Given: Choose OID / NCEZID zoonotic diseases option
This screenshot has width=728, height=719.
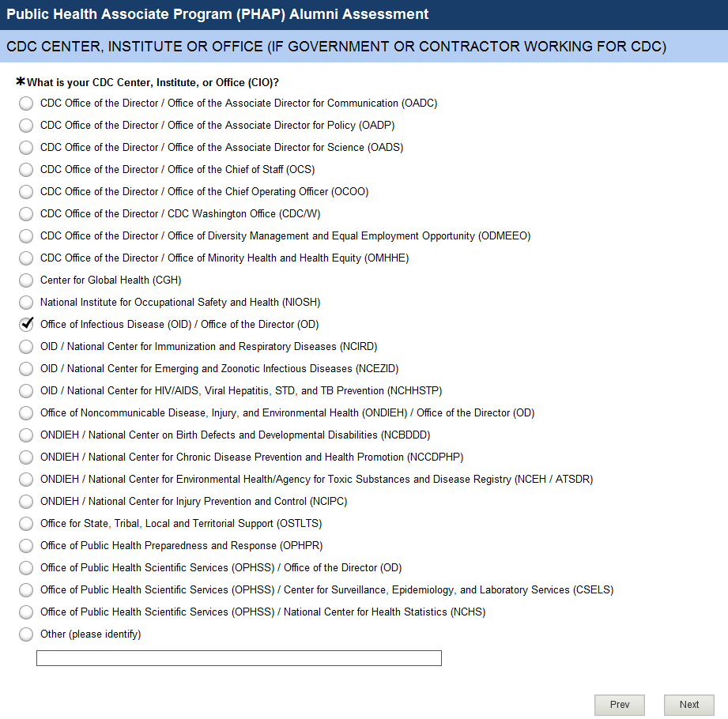Looking at the screenshot, I should (x=26, y=369).
